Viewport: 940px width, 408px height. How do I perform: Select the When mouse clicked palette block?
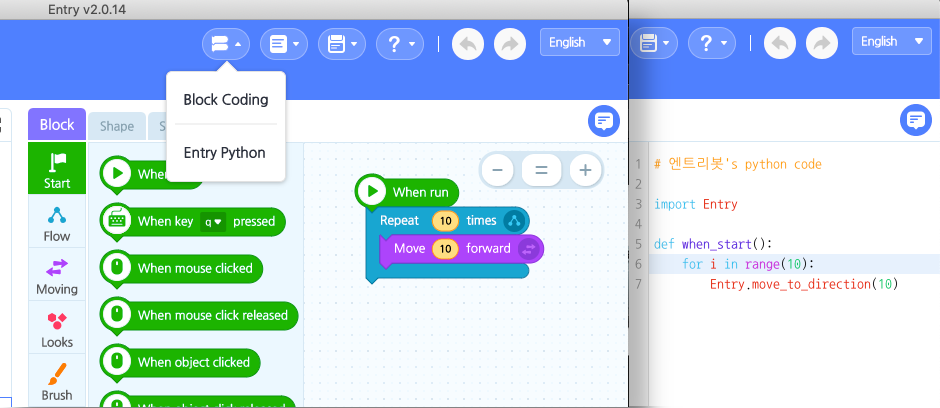(181, 268)
